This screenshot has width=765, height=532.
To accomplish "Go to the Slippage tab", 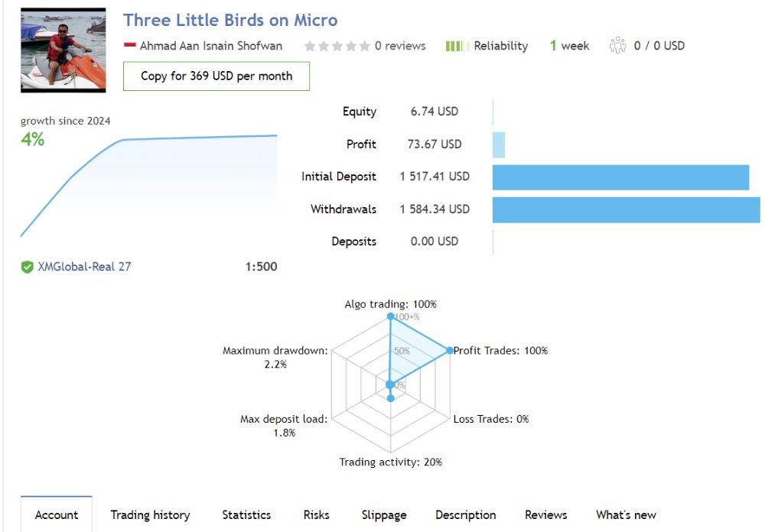I will click(384, 514).
